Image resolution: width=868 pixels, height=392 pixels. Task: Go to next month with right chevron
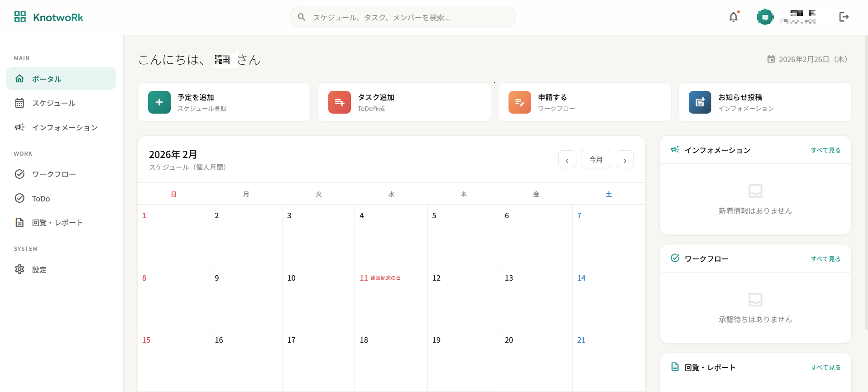[x=624, y=160]
